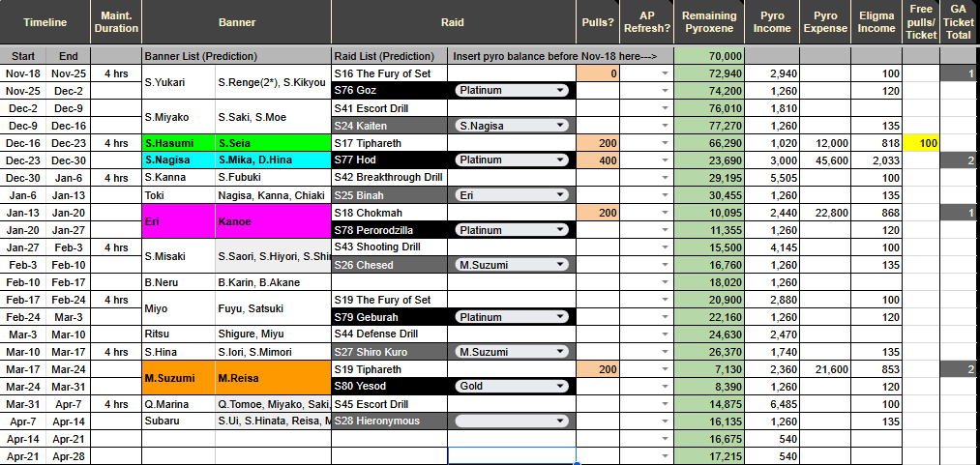Viewport: 980px width, 465px height.
Task: Click the 23,690 remaining pyroxene cell
Action: [710, 160]
